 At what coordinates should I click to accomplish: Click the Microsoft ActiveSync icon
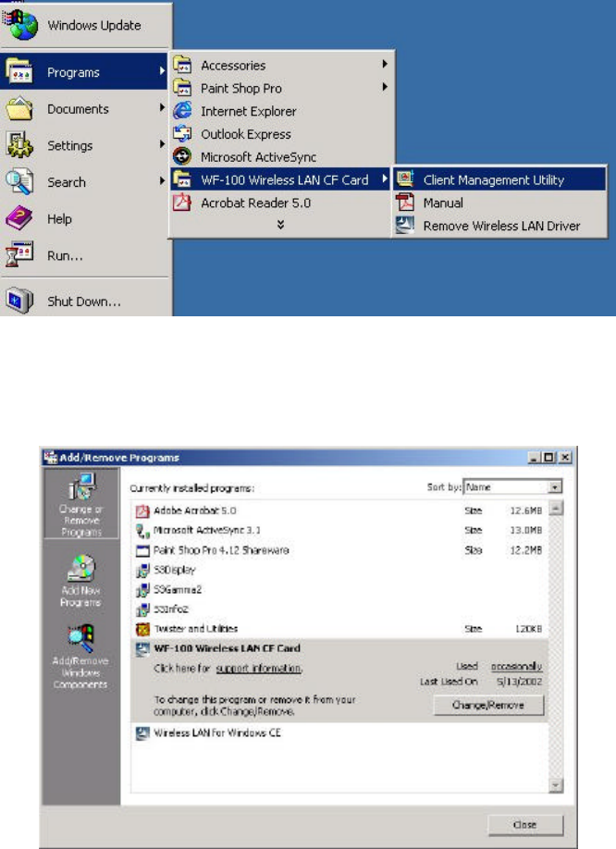182,156
